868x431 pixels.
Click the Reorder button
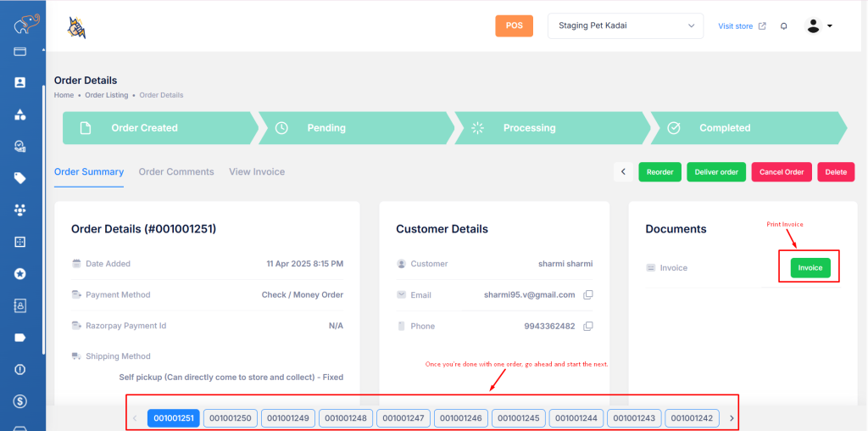659,171
